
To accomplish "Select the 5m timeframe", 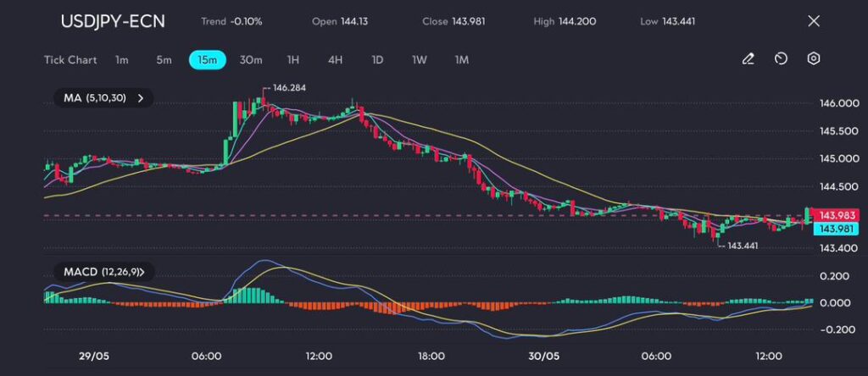I will pyautogui.click(x=164, y=60).
